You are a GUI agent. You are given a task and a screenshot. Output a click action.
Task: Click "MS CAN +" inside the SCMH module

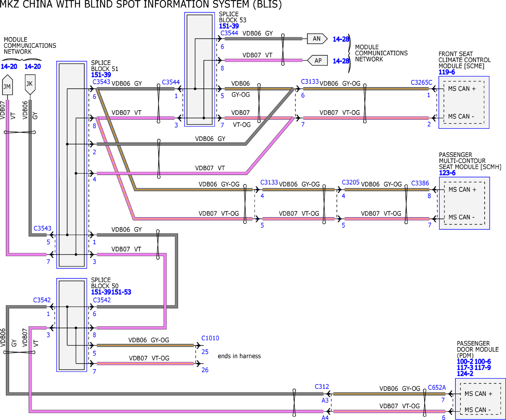click(x=462, y=190)
